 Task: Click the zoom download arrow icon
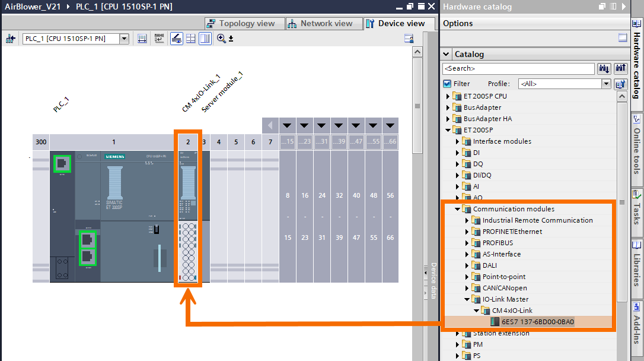[231, 39]
